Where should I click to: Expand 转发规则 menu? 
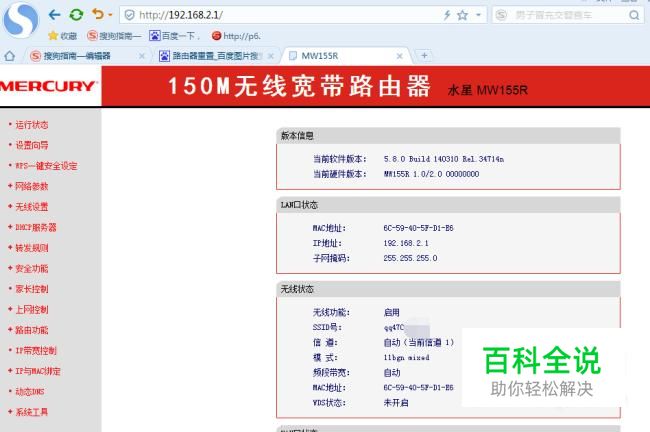coord(32,248)
